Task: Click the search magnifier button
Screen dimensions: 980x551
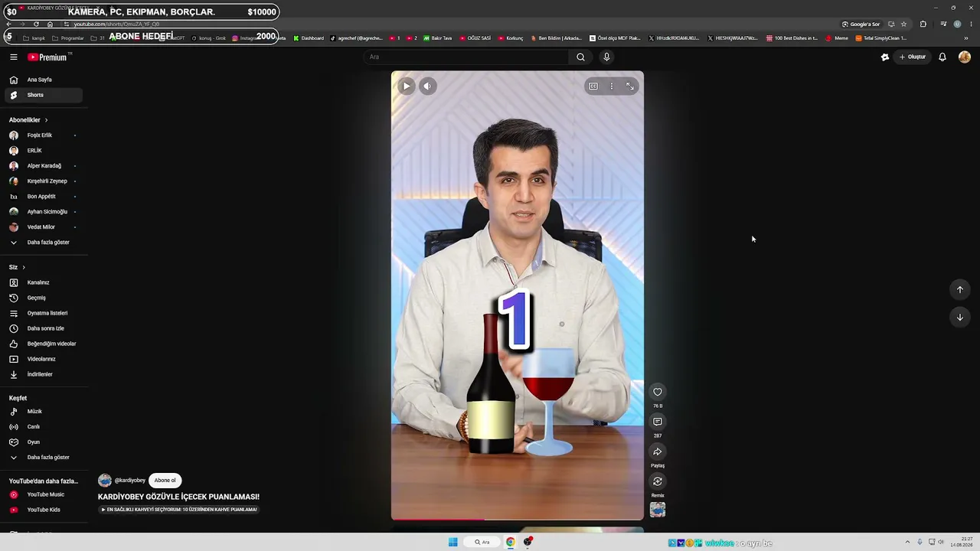Action: (580, 57)
